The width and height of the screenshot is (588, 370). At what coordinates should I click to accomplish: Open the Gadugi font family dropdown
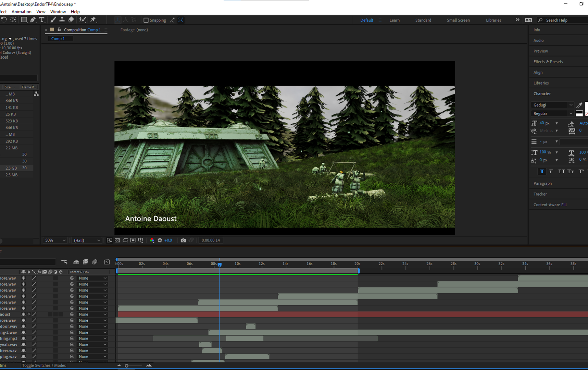tap(552, 105)
